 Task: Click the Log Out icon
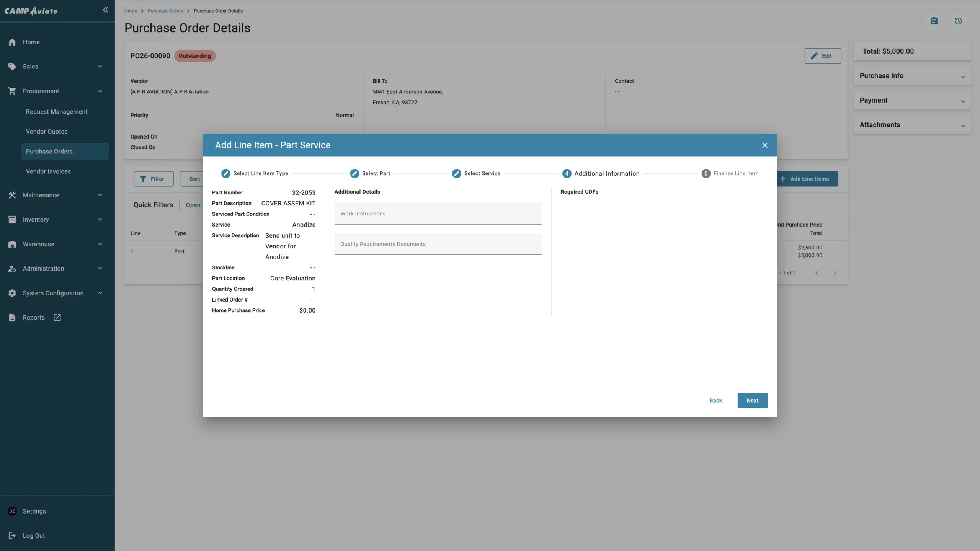click(12, 536)
